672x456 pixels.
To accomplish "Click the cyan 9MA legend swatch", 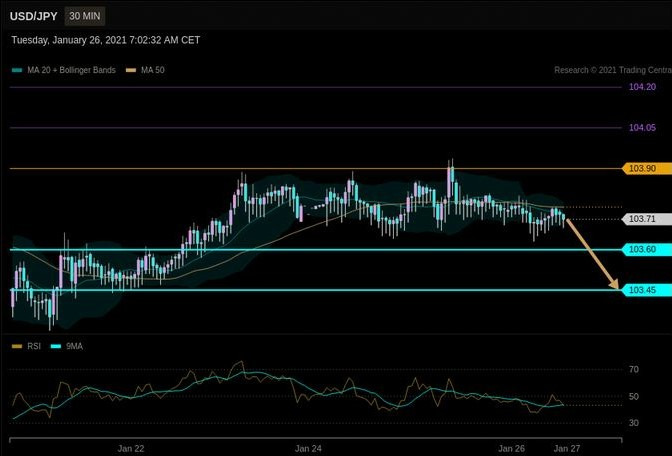I will (56, 346).
